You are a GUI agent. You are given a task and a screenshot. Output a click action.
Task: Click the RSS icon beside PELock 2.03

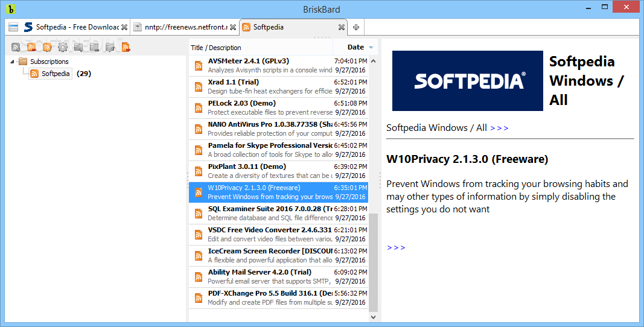pyautogui.click(x=199, y=108)
